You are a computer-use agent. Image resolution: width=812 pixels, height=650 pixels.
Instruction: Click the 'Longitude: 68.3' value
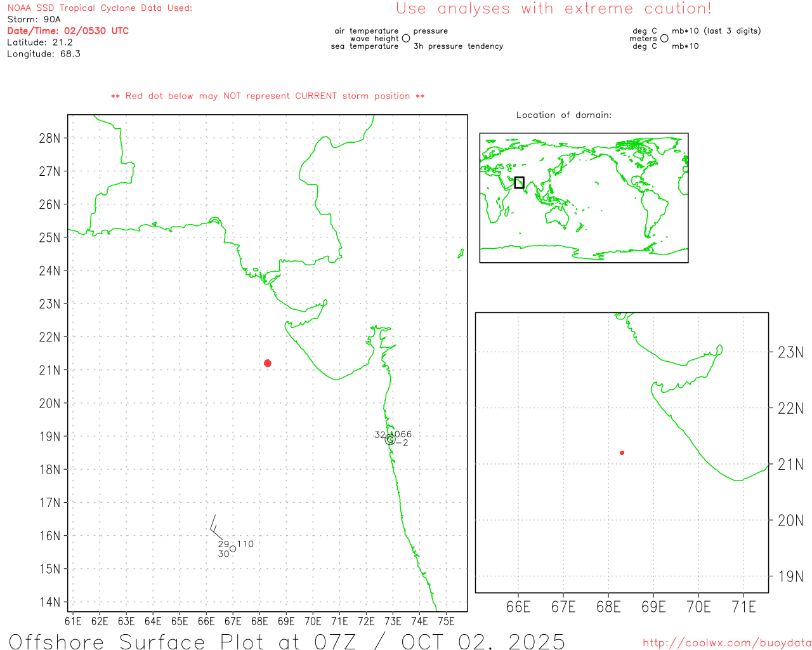tap(43, 54)
